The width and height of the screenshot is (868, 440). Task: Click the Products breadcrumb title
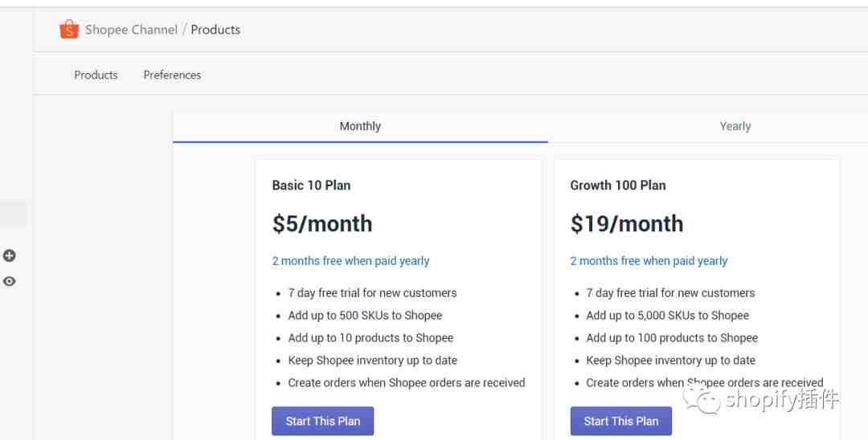point(215,30)
